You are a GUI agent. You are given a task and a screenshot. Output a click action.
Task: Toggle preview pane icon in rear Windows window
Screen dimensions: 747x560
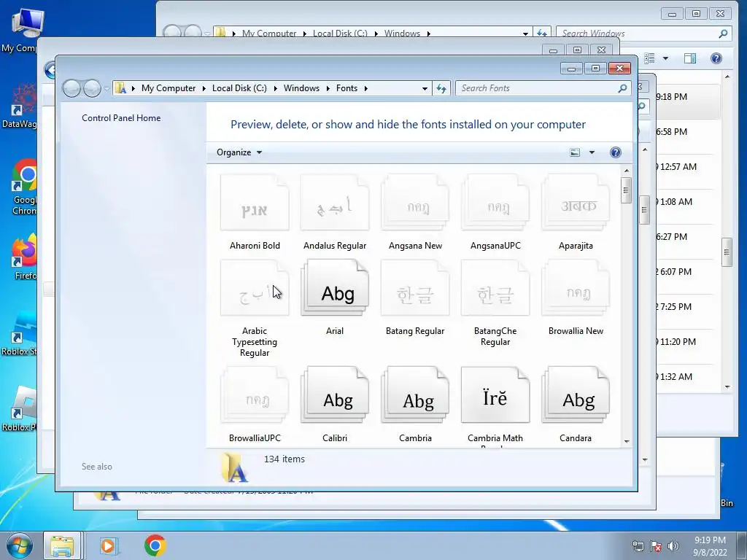690,58
